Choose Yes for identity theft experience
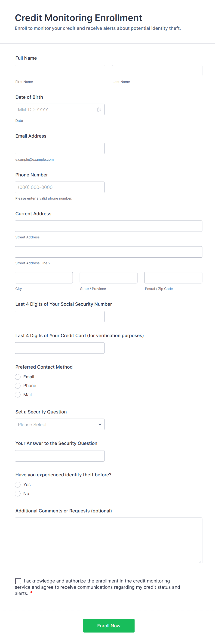Image resolution: width=215 pixels, height=644 pixels. click(x=18, y=484)
